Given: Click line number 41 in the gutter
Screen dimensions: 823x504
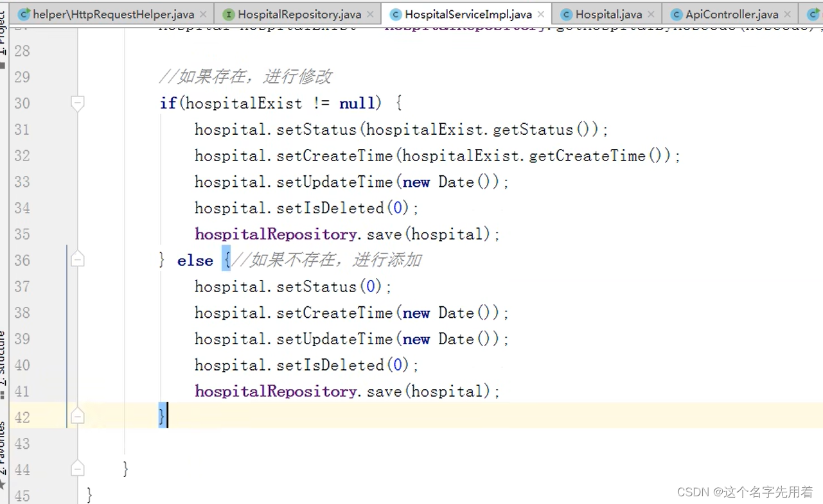Looking at the screenshot, I should tap(22, 391).
